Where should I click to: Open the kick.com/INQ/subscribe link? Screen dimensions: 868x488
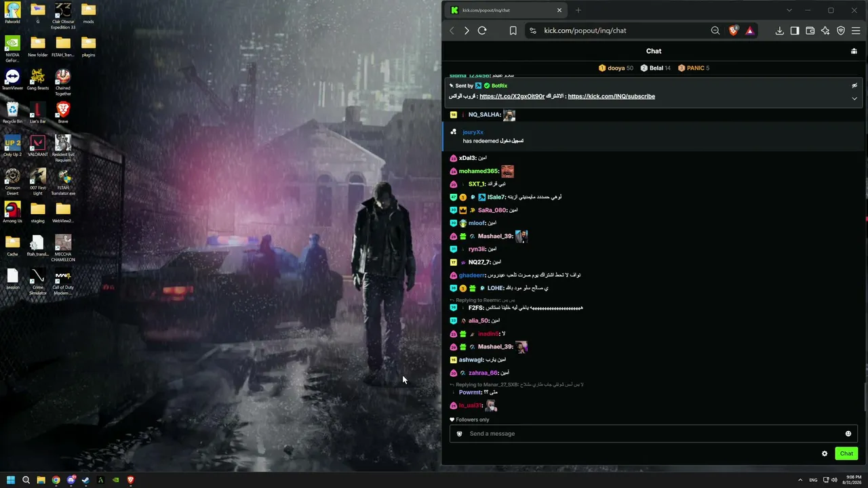611,96
